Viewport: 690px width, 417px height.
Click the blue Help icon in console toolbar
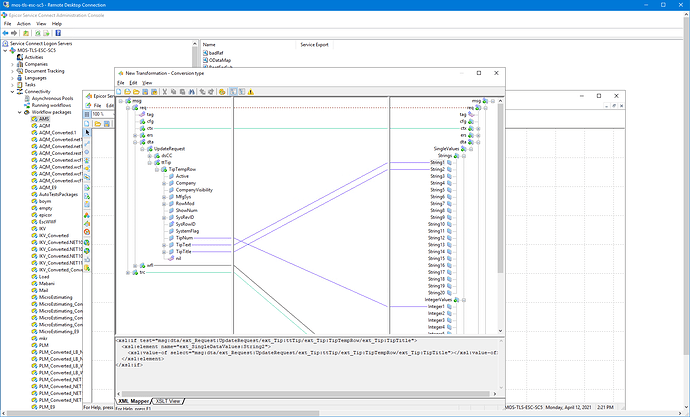58,33
